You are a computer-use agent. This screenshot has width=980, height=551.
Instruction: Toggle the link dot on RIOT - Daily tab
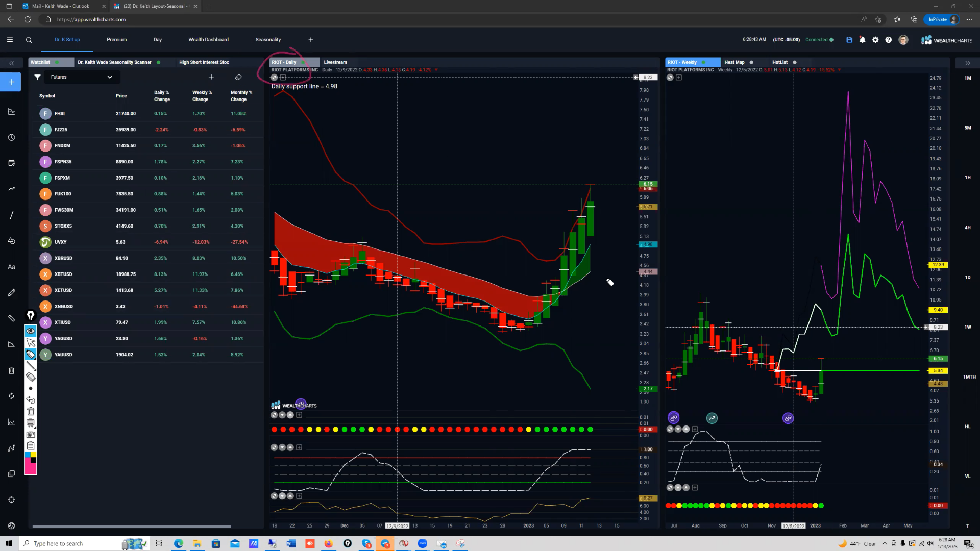click(303, 62)
